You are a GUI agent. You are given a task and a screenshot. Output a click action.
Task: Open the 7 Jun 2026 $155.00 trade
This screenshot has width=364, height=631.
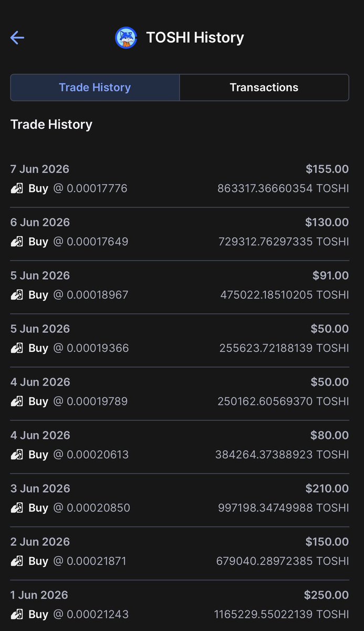point(180,179)
